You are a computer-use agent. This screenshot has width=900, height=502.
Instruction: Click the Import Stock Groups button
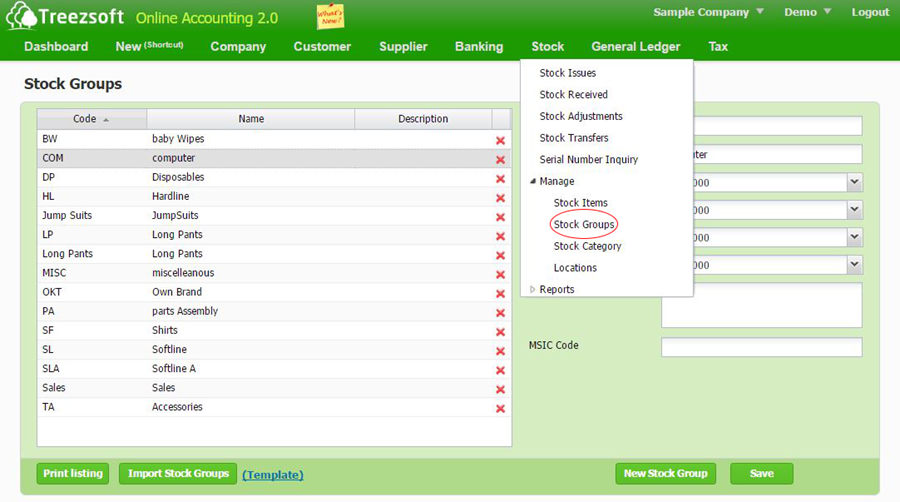pyautogui.click(x=178, y=474)
